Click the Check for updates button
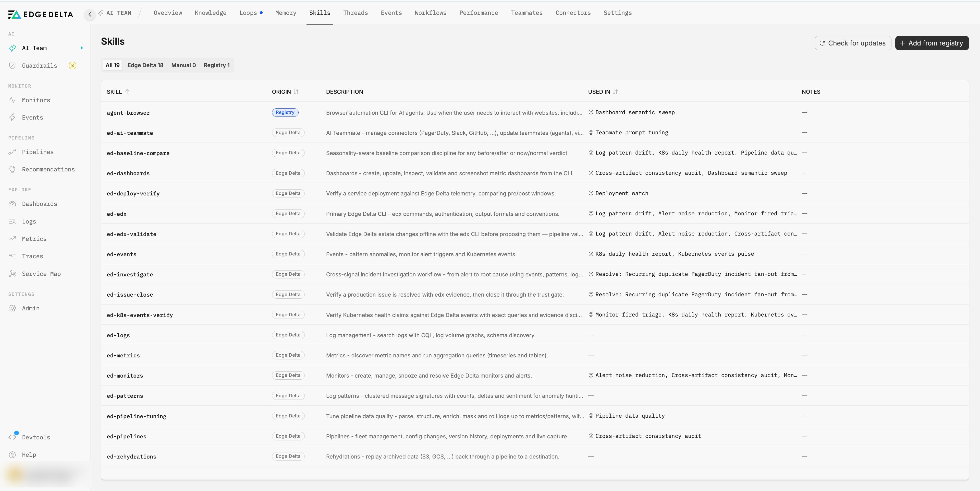Screen dimensions: 980x491 coord(853,43)
